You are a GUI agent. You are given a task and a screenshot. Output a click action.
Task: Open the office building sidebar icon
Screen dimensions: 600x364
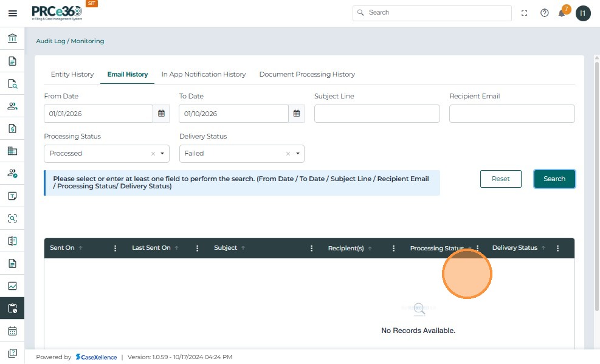tap(12, 151)
